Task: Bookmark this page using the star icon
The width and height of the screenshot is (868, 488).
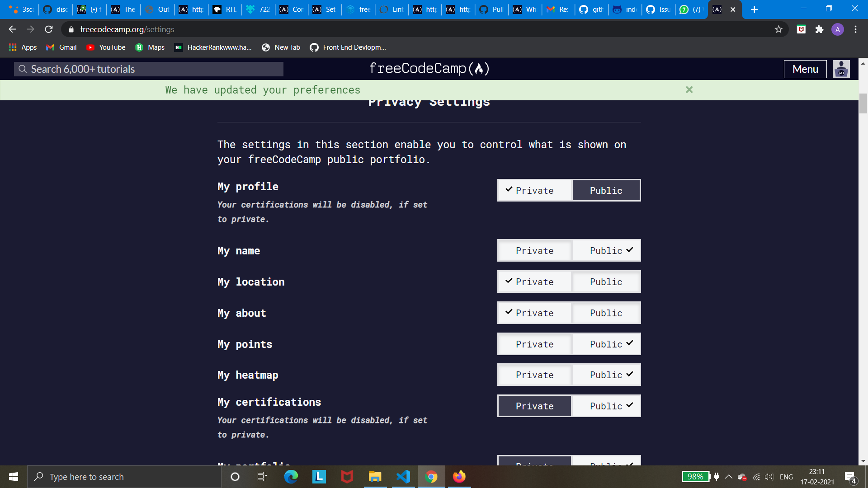Action: (x=778, y=29)
